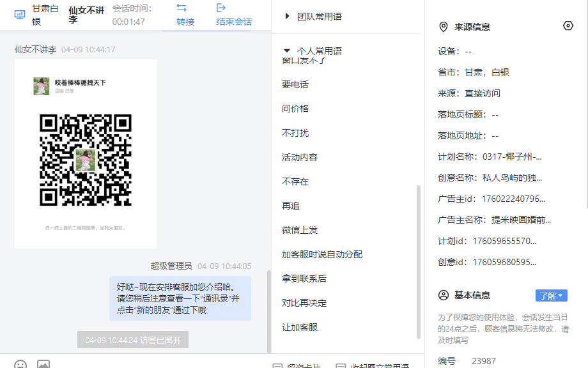Screen dimensions: 588x368
Task: Select the 拿到联系后 quick phrase
Action: (x=304, y=279)
